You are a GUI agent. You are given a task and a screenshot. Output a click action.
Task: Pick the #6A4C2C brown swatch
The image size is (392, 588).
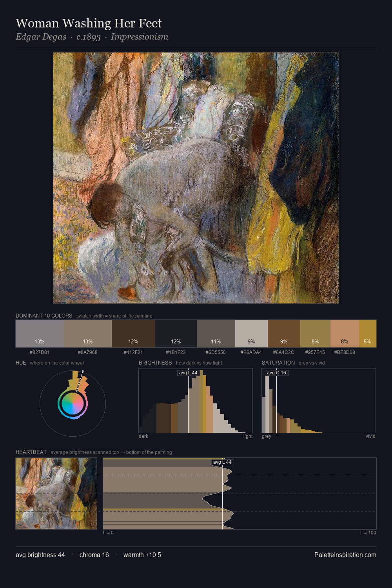284,334
